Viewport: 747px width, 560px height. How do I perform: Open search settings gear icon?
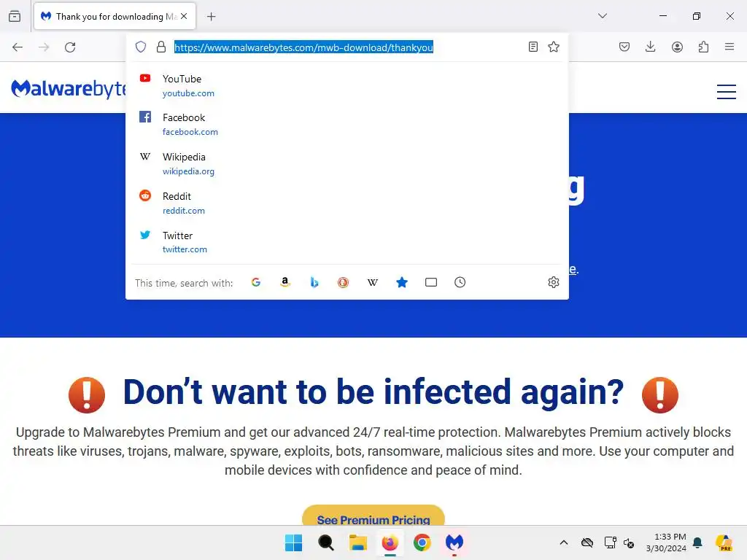tap(553, 282)
